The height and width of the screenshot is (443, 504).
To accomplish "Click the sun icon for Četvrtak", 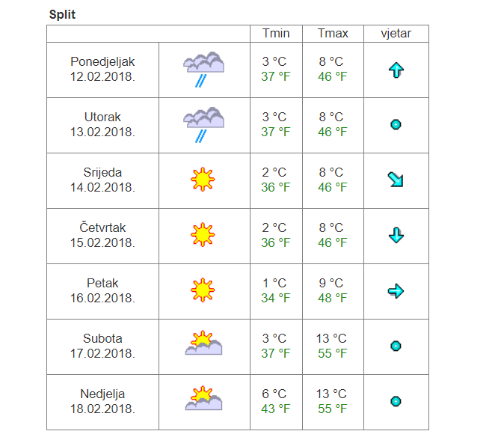I will point(202,235).
